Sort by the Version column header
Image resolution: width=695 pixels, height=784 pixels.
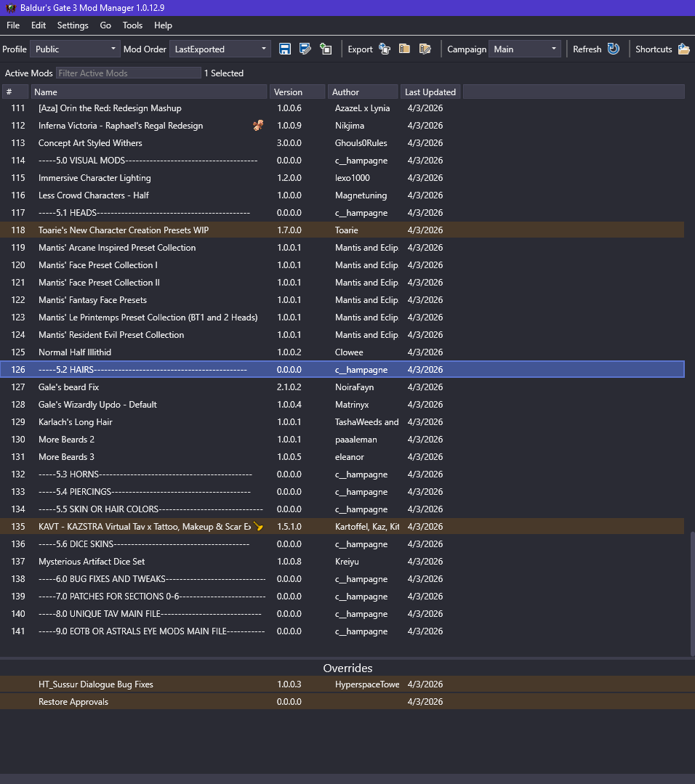click(x=298, y=92)
